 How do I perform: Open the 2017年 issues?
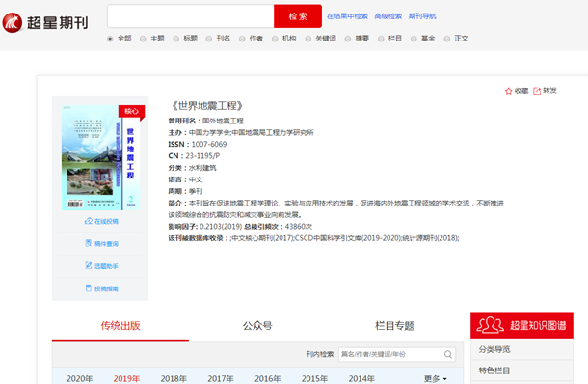(221, 379)
